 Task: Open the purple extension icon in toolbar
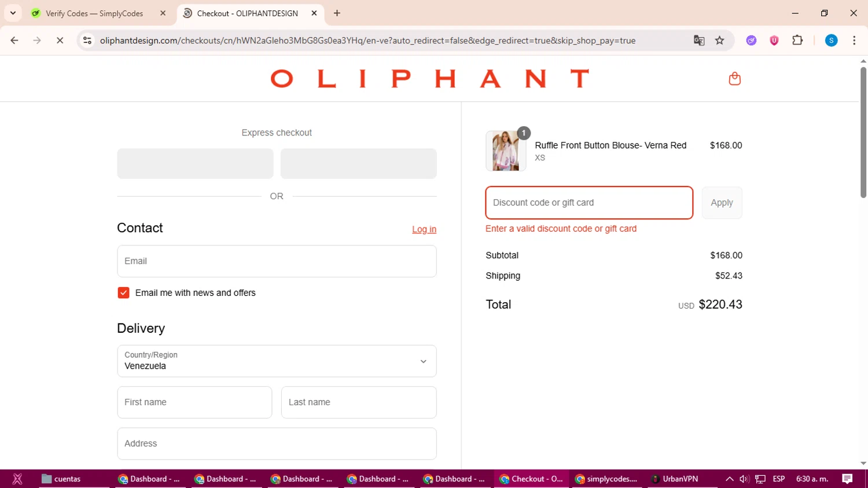coord(751,41)
